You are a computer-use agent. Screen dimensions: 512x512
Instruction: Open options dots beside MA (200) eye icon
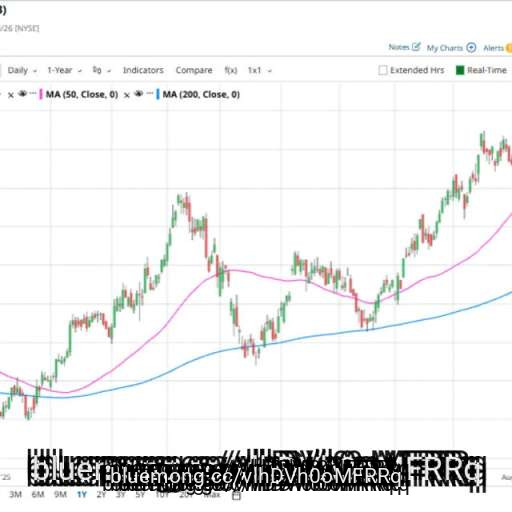pos(150,94)
